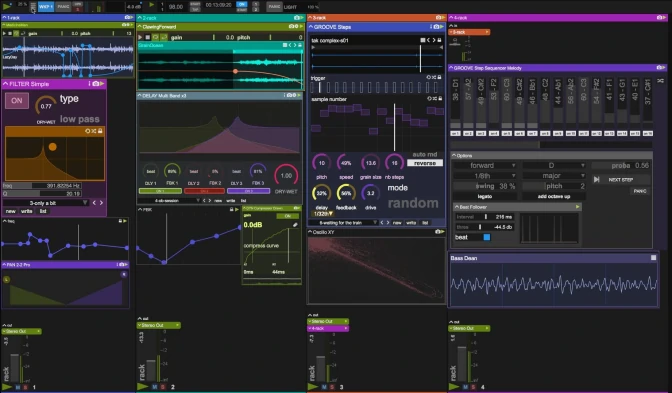This screenshot has width=672, height=393.
Task: Click the white square icon on the Bass Dean panel
Action: 653,258
